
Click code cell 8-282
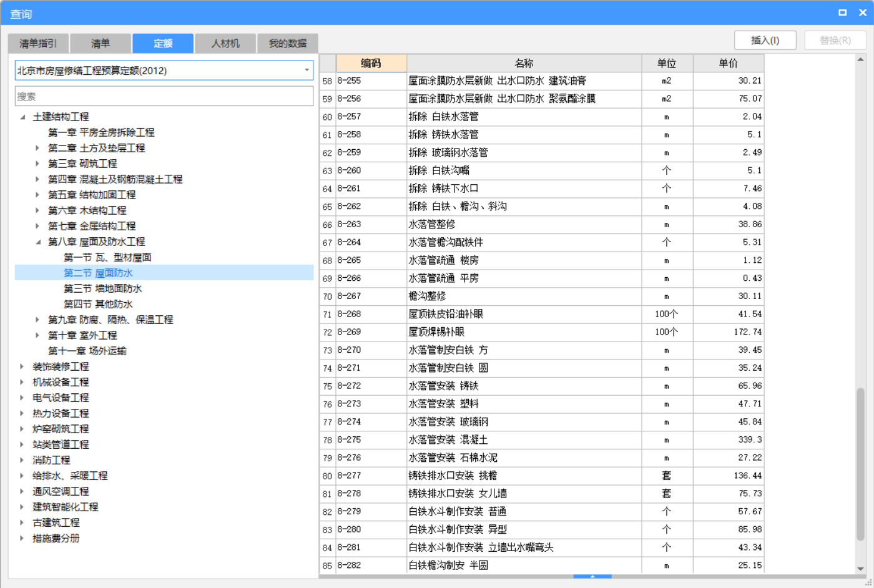(371, 566)
